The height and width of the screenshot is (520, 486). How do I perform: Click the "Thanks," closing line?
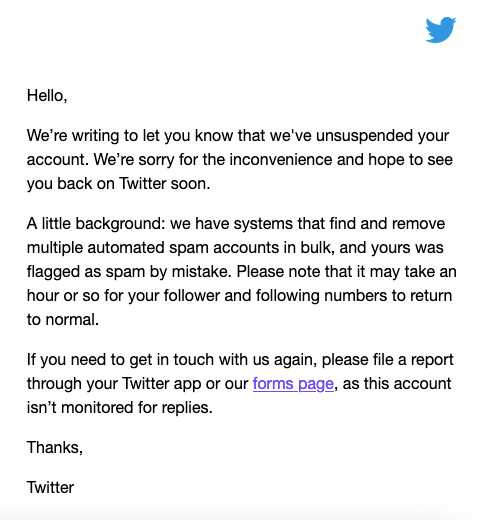point(55,447)
